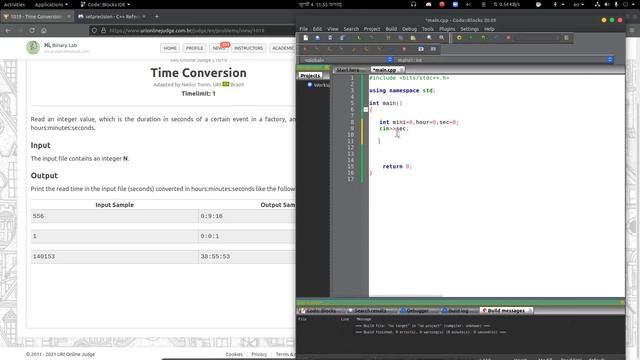Viewport: 640px width, 360px height.
Task: Open the Applications menu in the top bar
Action: pos(51,4)
